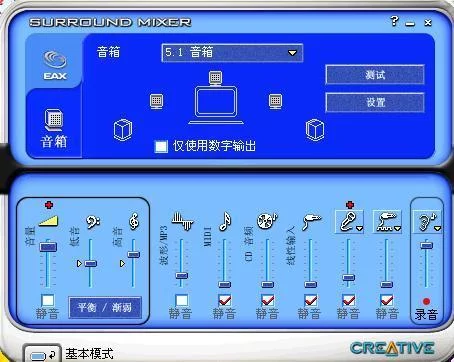Open the EAX tab
The image size is (454, 362).
(x=54, y=65)
